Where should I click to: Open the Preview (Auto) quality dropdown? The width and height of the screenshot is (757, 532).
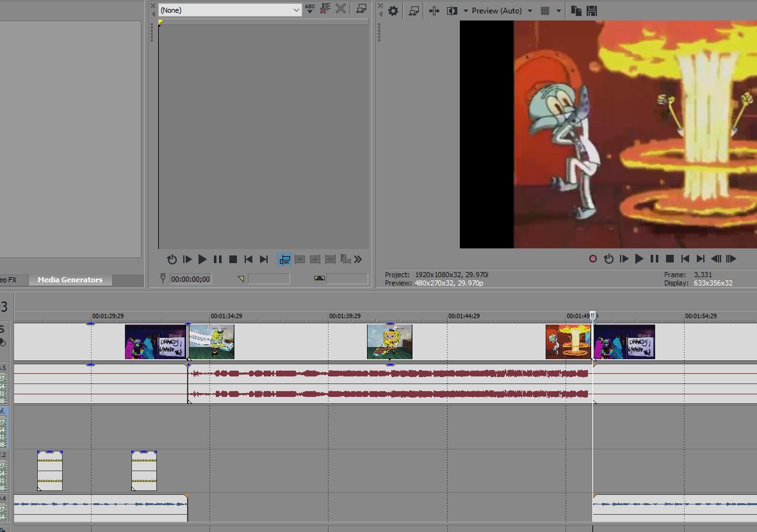coord(501,11)
